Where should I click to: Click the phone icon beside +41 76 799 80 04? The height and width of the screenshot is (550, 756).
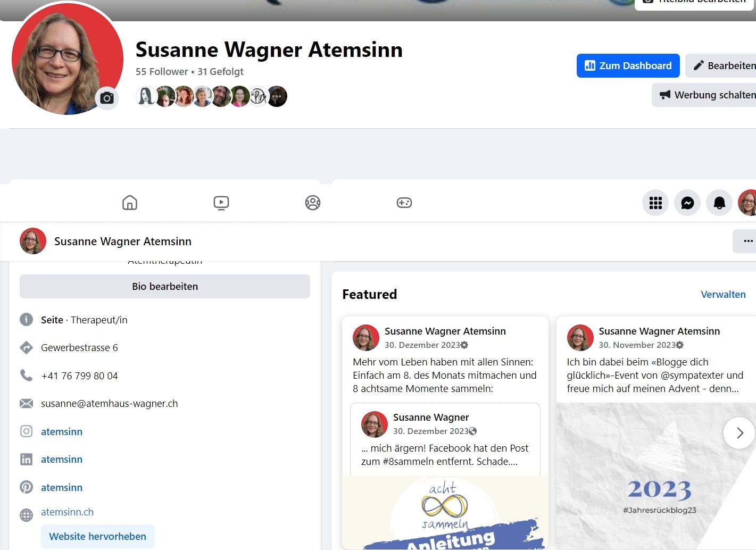click(x=26, y=376)
